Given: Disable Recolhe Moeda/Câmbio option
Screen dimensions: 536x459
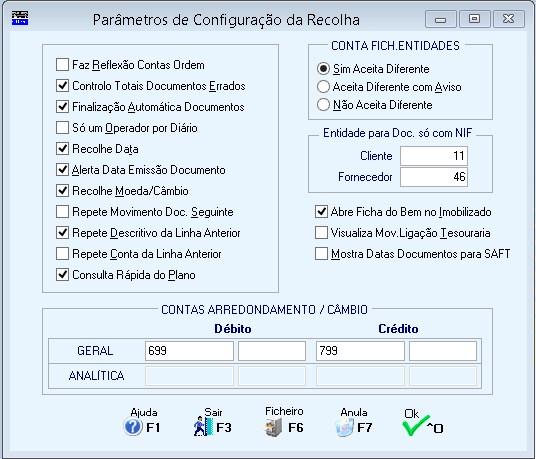Looking at the screenshot, I should pos(62,190).
